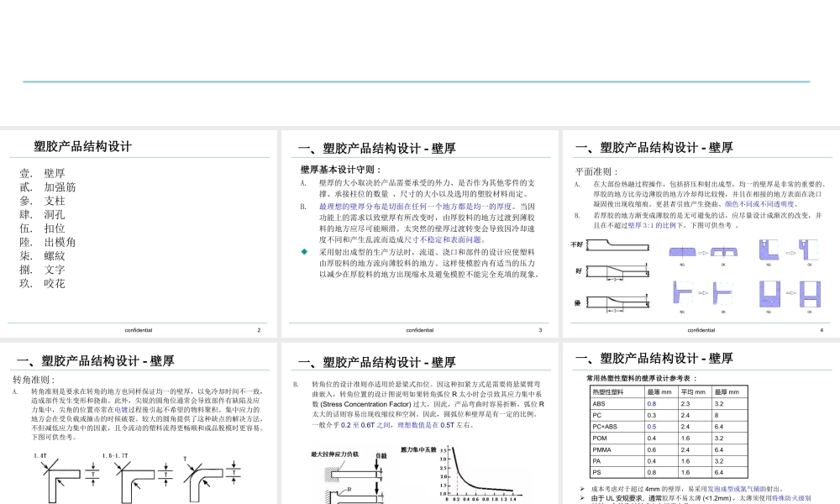
Task: Click the contents entry 壹. 壁厚
Action: [42, 173]
